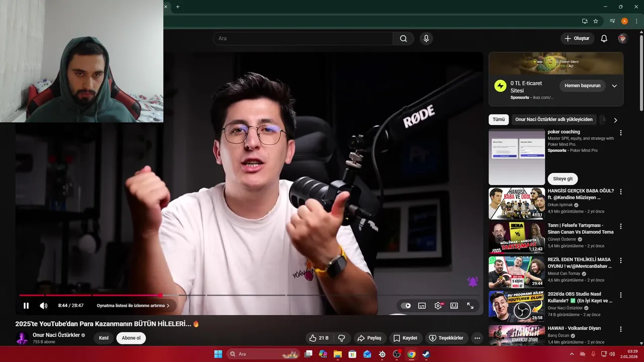This screenshot has width=644, height=362.
Task: Open the player settings gear
Action: tap(438, 306)
